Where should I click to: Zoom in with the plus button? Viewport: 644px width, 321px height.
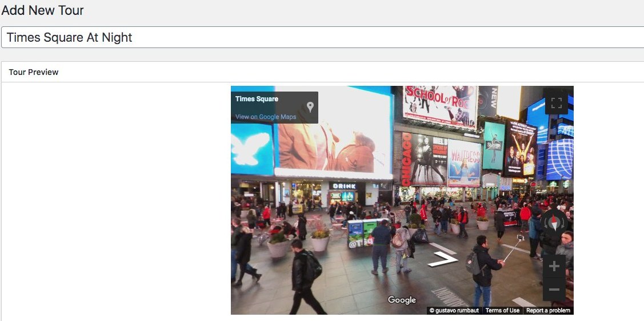pos(554,266)
